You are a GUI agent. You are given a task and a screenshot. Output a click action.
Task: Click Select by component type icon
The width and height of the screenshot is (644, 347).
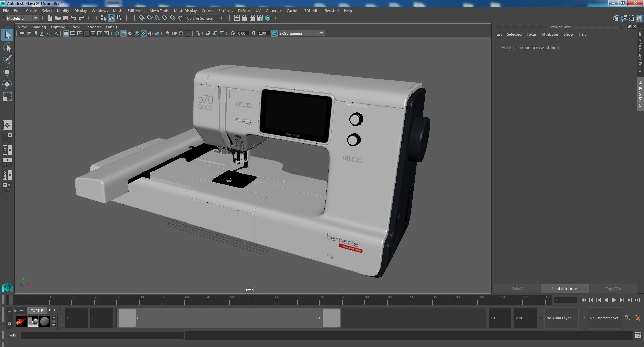point(119,18)
